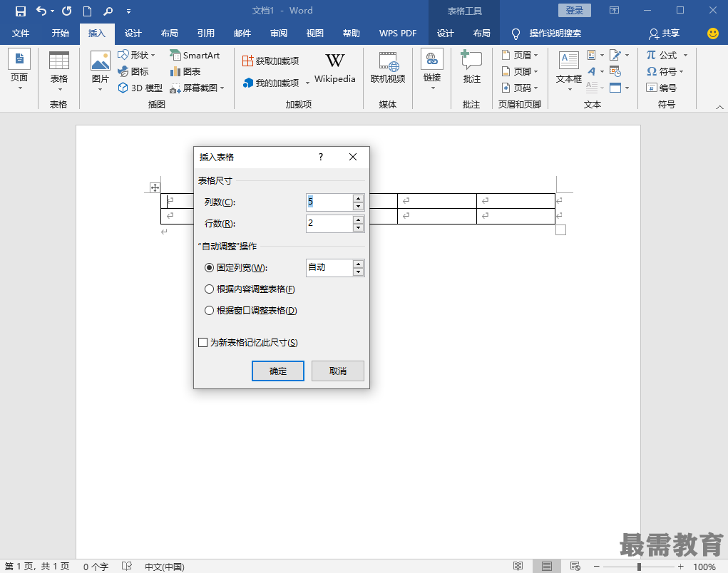Open the Wikipedia add-in

(334, 68)
